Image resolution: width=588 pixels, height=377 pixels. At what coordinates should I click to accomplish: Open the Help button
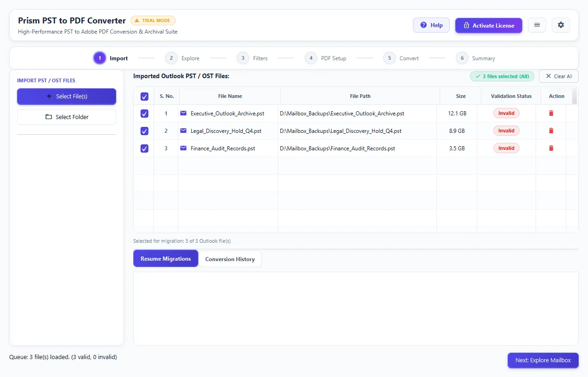point(431,25)
